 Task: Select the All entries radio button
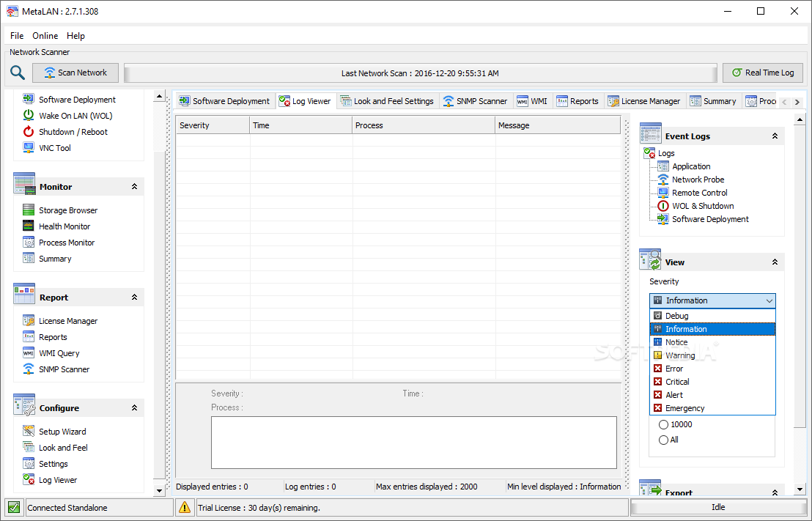(x=663, y=440)
